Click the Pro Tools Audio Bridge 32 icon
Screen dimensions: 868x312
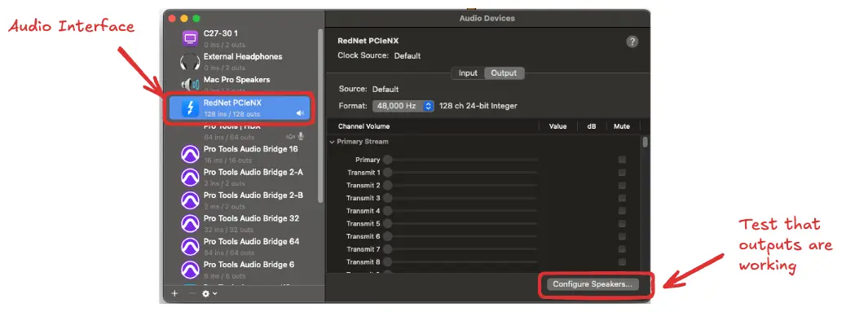coord(190,223)
